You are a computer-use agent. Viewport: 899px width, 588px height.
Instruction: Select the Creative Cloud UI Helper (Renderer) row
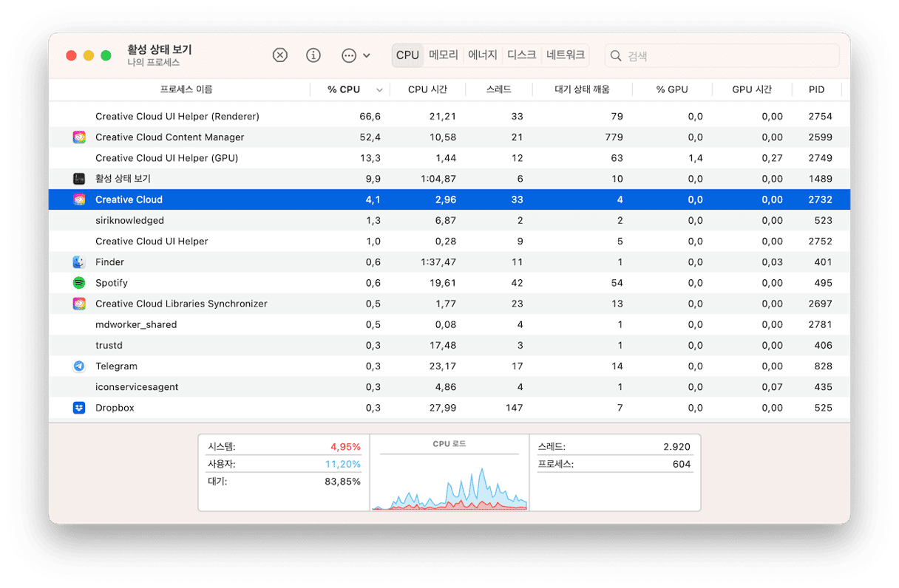(449, 117)
